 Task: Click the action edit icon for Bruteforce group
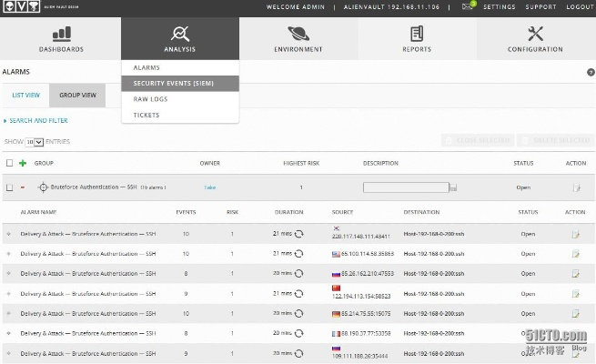tap(575, 187)
